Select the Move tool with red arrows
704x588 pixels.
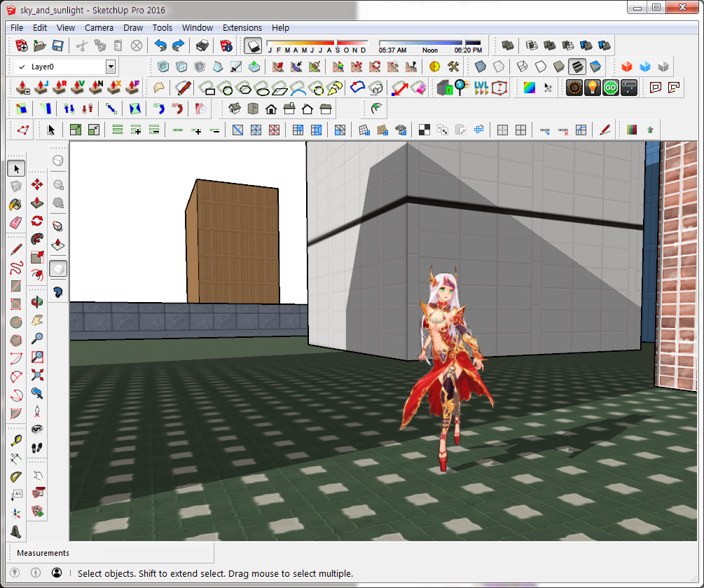click(x=37, y=184)
